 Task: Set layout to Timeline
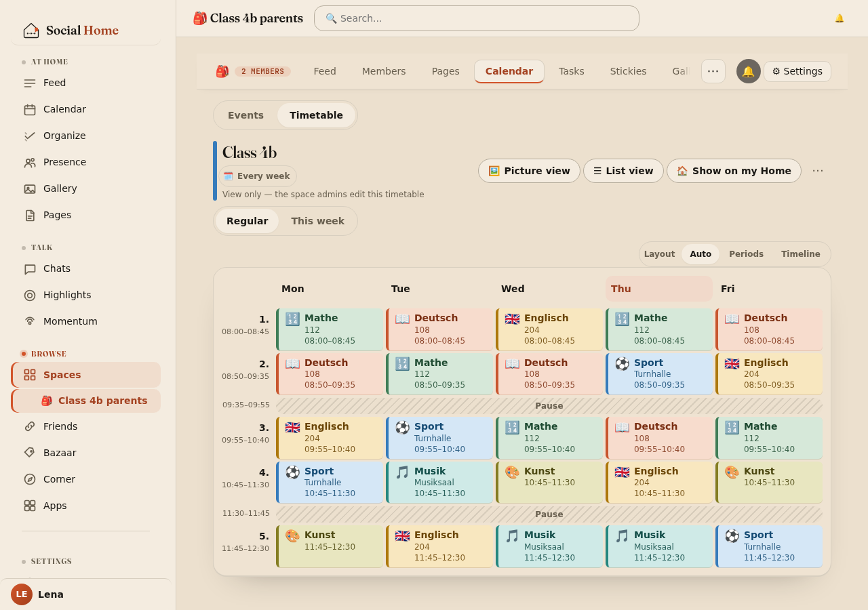pos(801,254)
